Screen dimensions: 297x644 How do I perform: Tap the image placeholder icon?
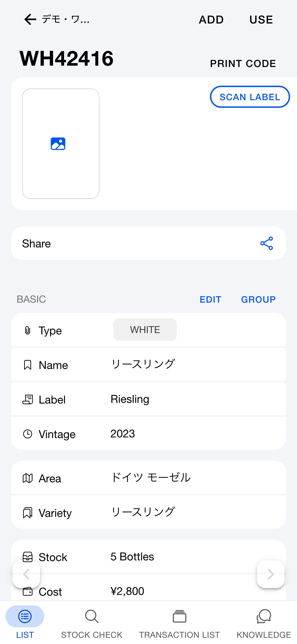click(58, 144)
